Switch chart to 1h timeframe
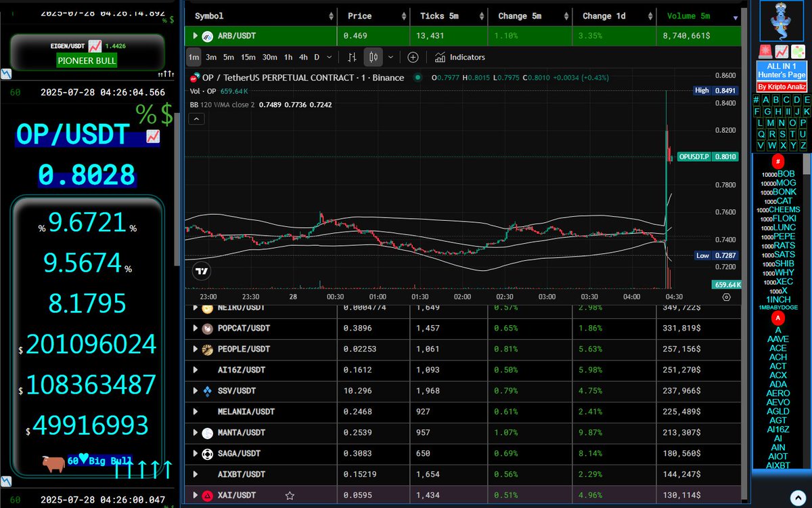The width and height of the screenshot is (812, 508). [x=288, y=58]
